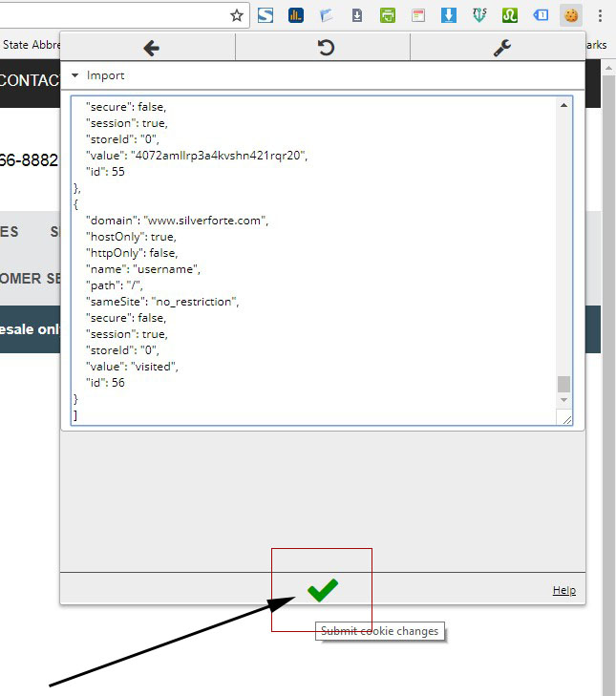Click the text area scrollbar thumb
616x696 pixels.
564,384
